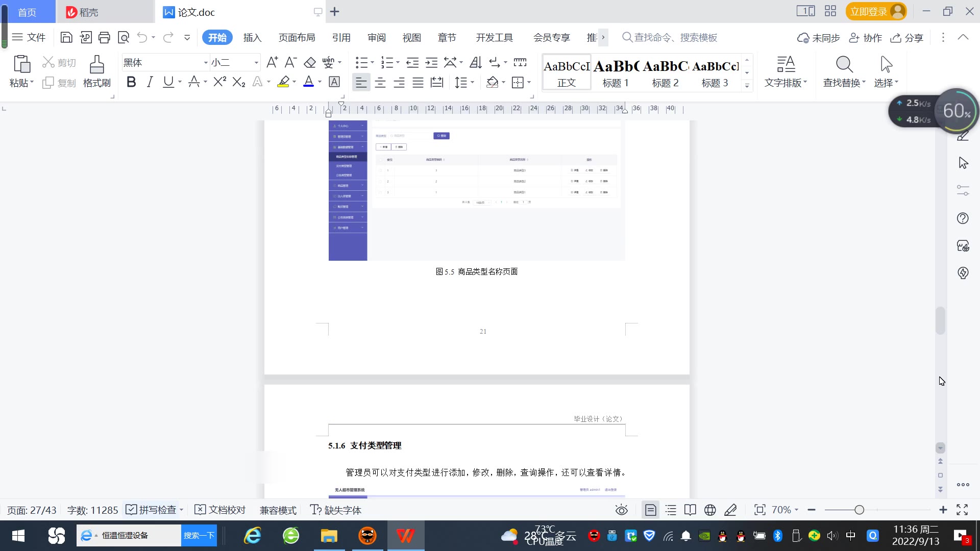The height and width of the screenshot is (551, 980).
Task: Click the zoom slider handle
Action: [x=859, y=510]
